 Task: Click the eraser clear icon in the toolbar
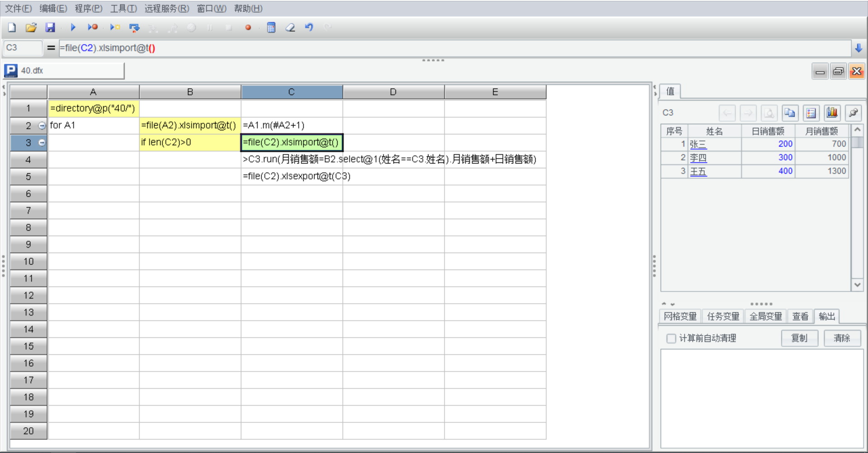coord(290,28)
